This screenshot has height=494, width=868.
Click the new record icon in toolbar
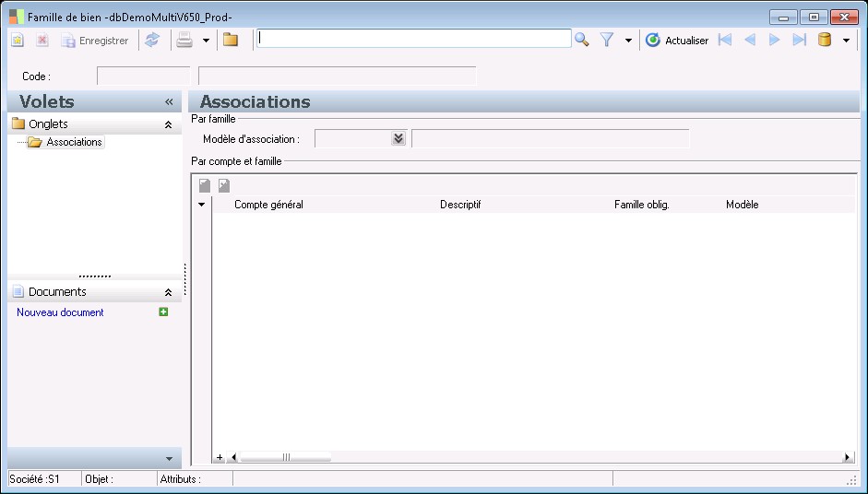[x=18, y=41]
